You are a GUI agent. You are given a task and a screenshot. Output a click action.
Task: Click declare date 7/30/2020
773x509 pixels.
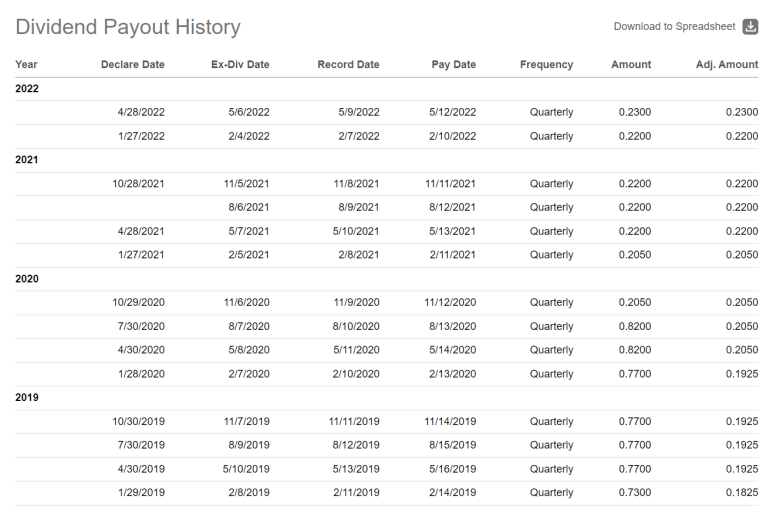[141, 327]
